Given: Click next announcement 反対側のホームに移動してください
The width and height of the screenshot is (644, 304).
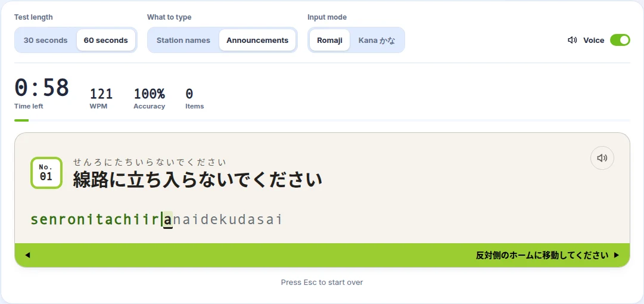Looking at the screenshot, I should point(542,255).
